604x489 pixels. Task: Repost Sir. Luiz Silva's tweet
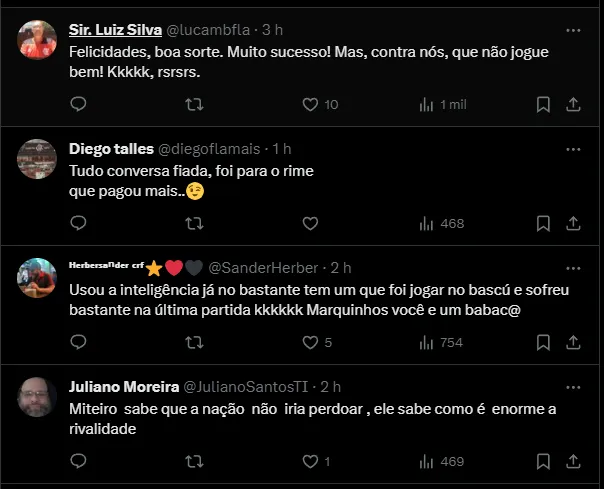tap(195, 104)
